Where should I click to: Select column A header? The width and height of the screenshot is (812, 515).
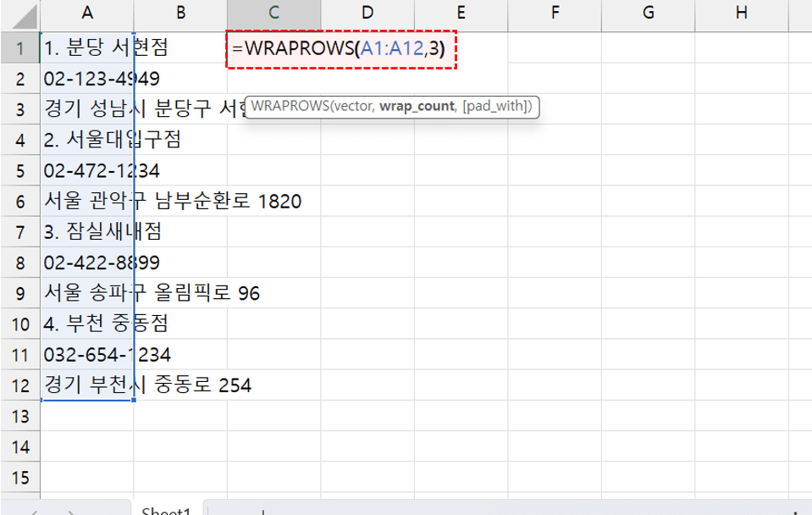coord(87,11)
